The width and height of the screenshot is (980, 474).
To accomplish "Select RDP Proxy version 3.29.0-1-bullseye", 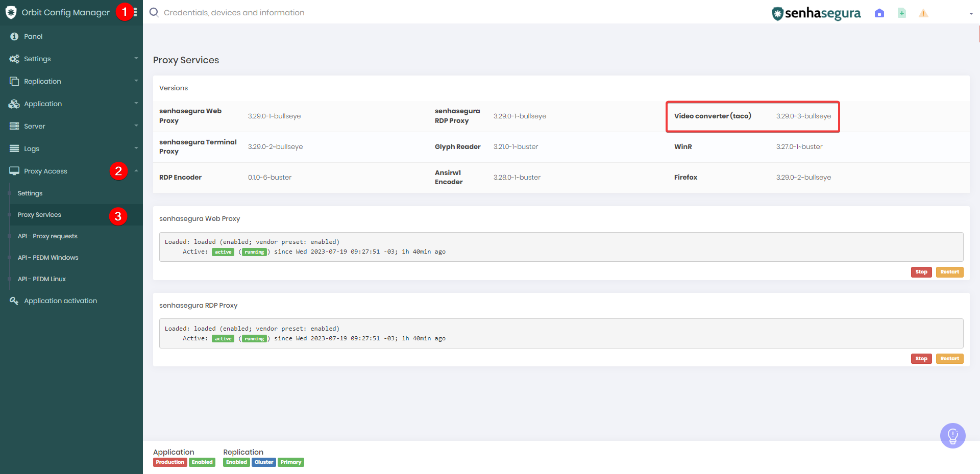I will pos(520,116).
